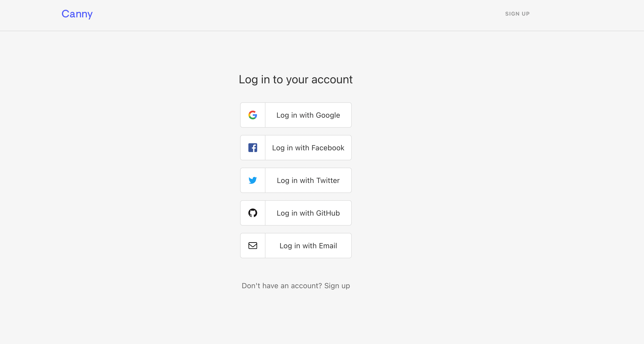Choose Twitter as the sign-in provider
The width and height of the screenshot is (644, 344).
(308, 180)
